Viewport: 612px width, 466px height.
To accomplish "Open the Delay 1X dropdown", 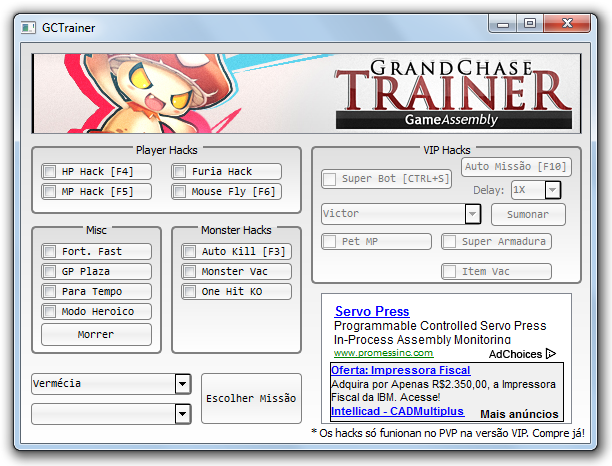I will [536, 190].
